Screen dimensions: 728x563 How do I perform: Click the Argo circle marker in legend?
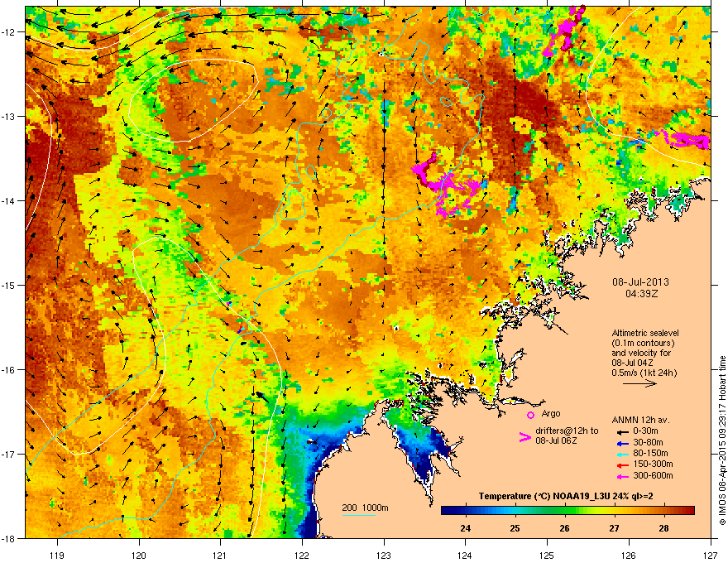[x=530, y=415]
